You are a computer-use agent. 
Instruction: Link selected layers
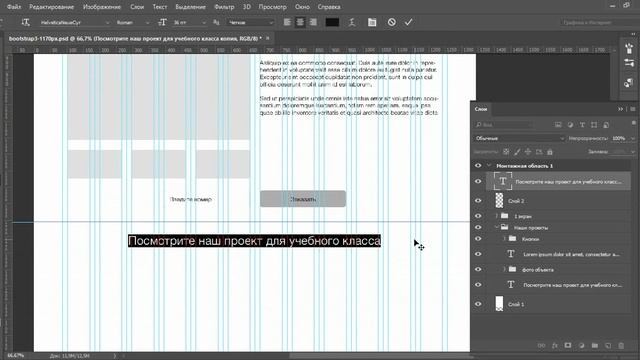tap(541, 345)
